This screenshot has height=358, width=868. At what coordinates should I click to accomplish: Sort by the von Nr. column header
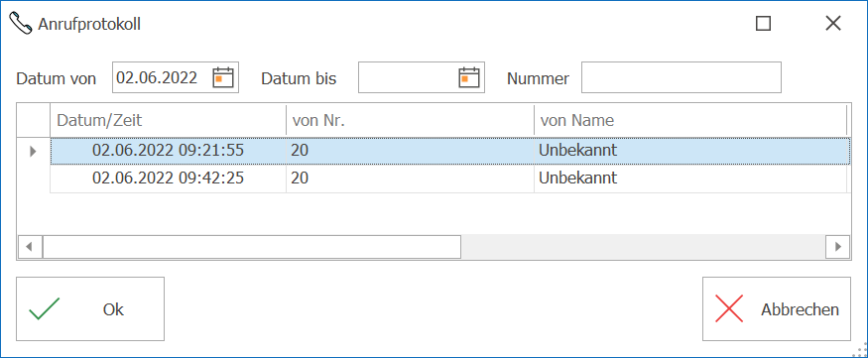(x=411, y=120)
